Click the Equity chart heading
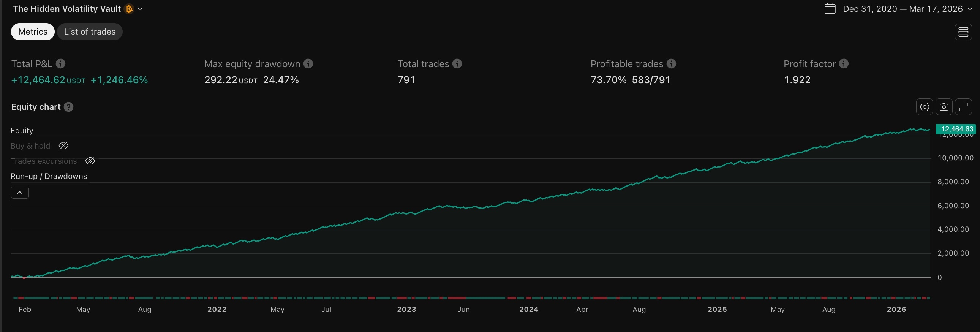Image resolution: width=980 pixels, height=332 pixels. point(36,107)
